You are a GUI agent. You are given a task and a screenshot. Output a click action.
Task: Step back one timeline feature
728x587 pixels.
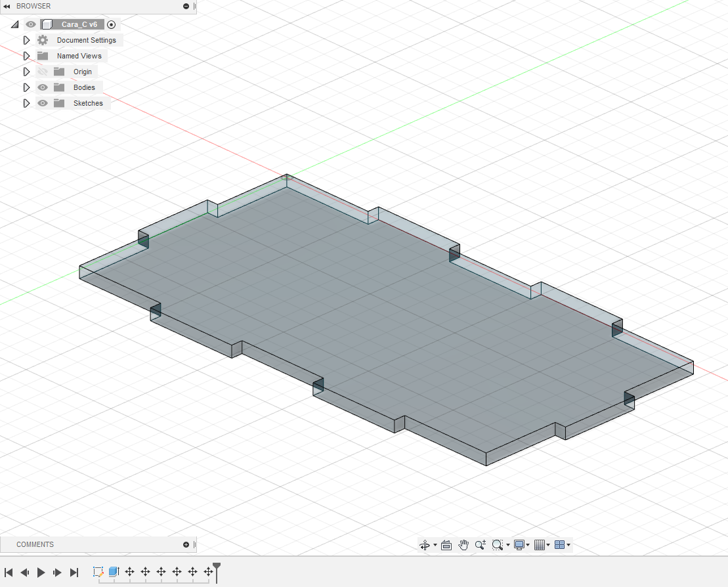coord(25,572)
